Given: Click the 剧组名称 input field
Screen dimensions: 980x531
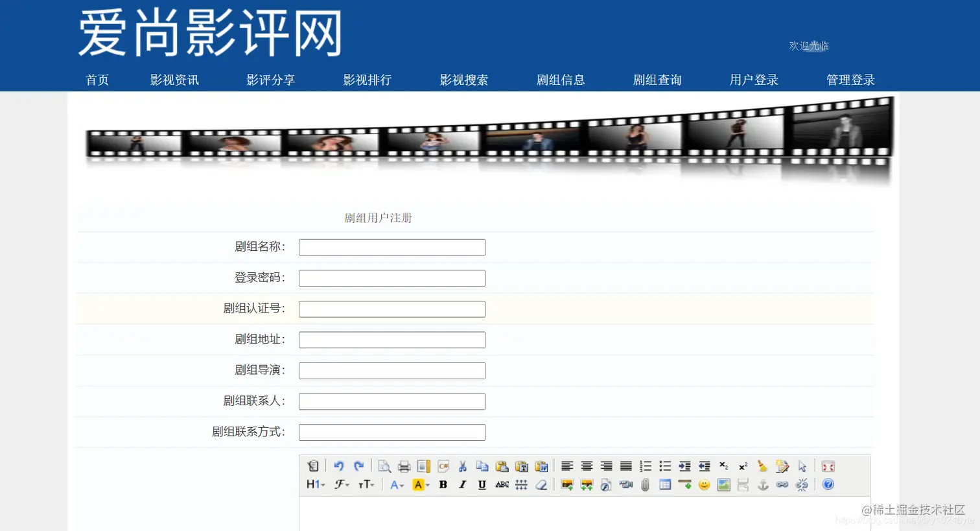Looking at the screenshot, I should tap(391, 247).
